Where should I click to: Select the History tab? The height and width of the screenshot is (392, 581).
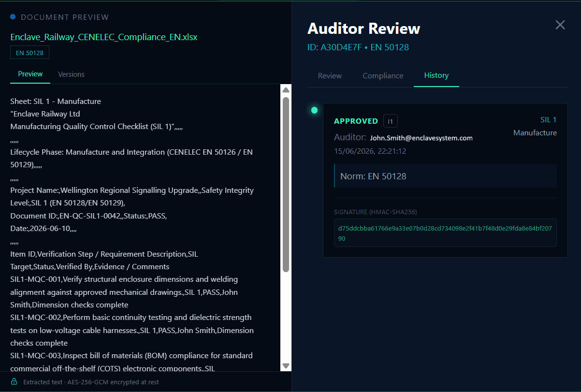point(436,75)
